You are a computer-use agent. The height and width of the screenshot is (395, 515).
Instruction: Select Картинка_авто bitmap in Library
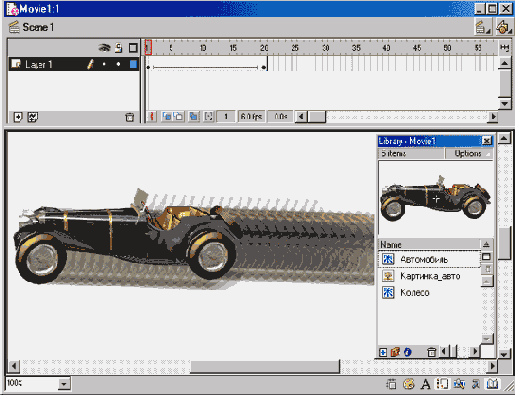429,276
